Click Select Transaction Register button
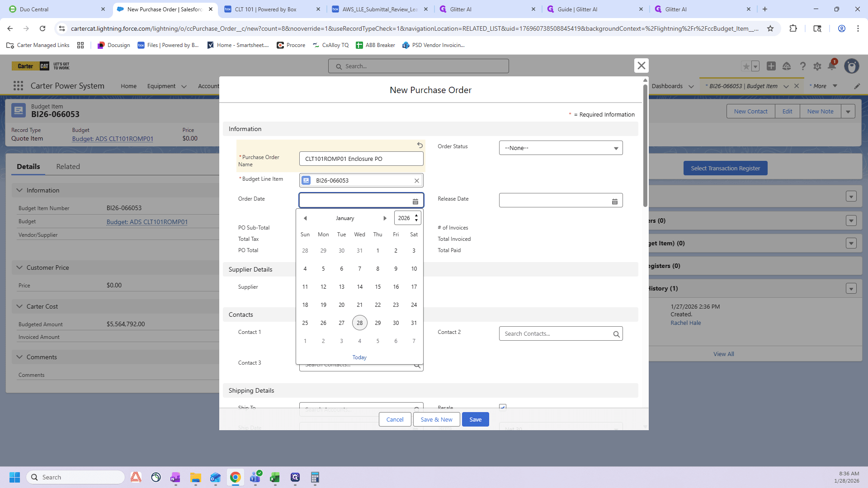 pos(725,169)
